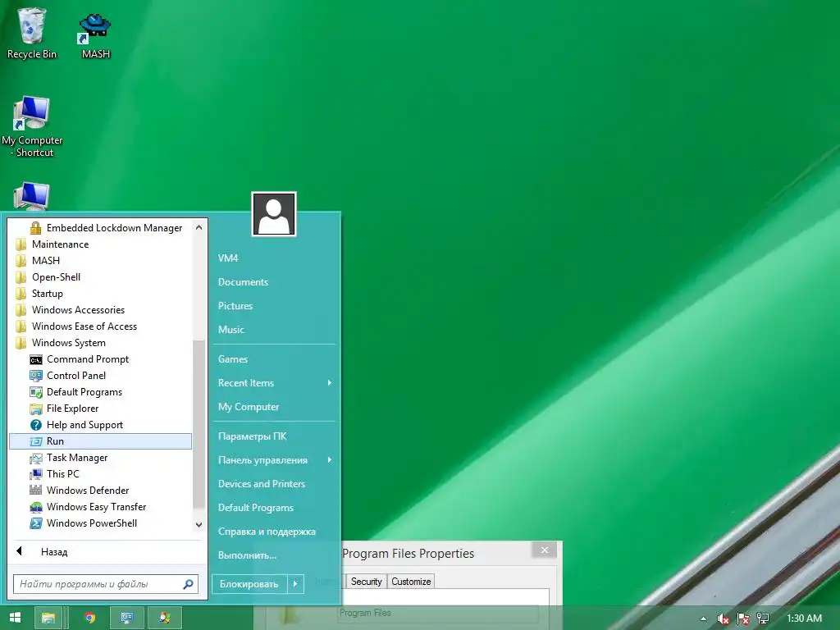Click the Блокировать button

(x=249, y=584)
